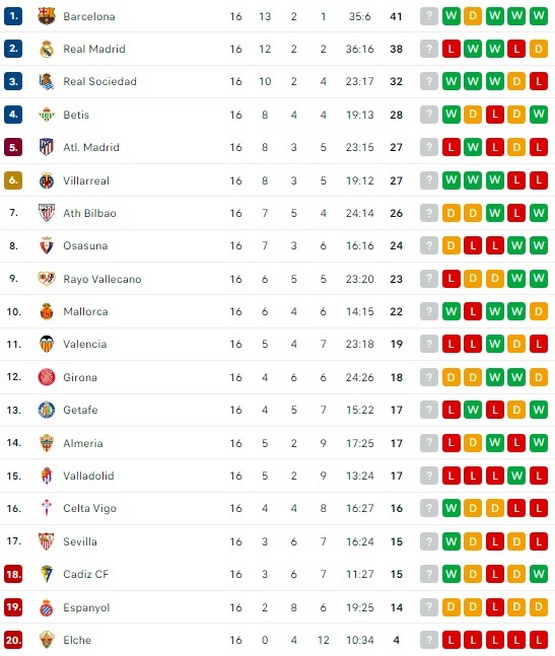Click Sevilla's grey next match badge

click(429, 541)
